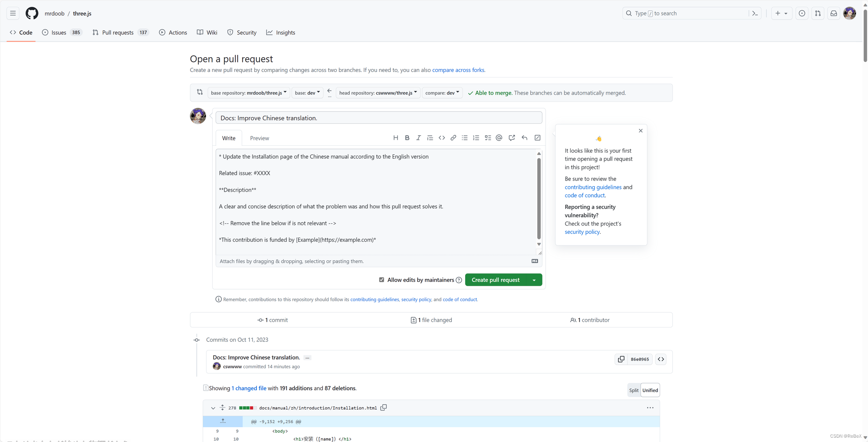Screen dimensions: 868x442
Task: Open the issues shortcut icon in header
Action: click(802, 13)
